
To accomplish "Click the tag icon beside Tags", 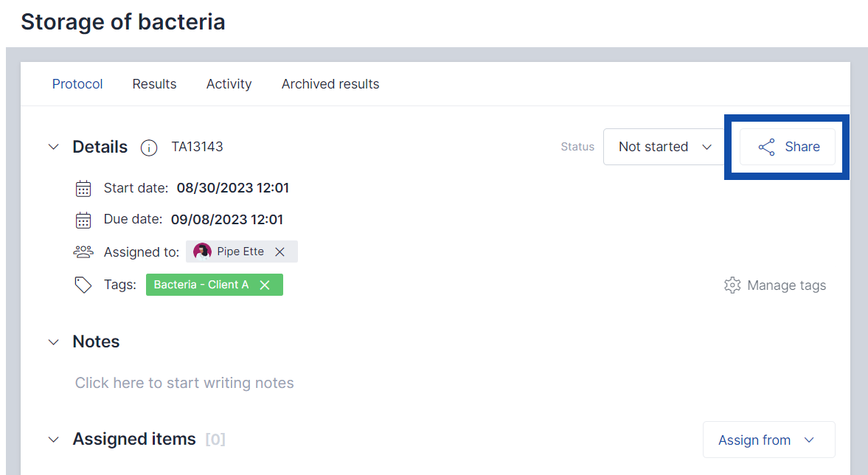I will click(83, 285).
